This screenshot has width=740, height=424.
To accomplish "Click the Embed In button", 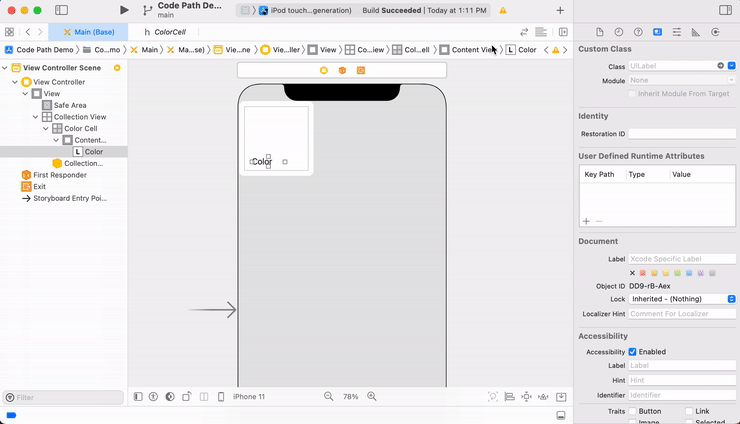I will coord(561,397).
